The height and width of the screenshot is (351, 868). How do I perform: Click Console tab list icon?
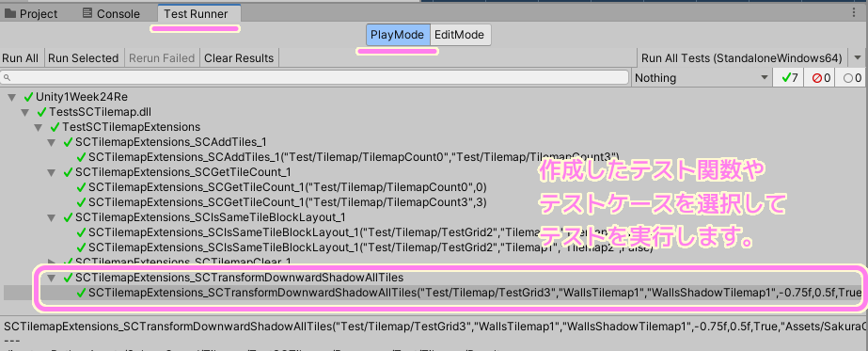(x=87, y=13)
